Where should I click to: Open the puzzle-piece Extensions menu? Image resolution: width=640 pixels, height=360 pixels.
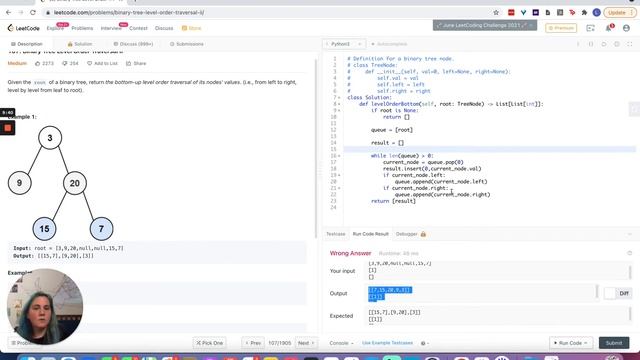tap(584, 13)
